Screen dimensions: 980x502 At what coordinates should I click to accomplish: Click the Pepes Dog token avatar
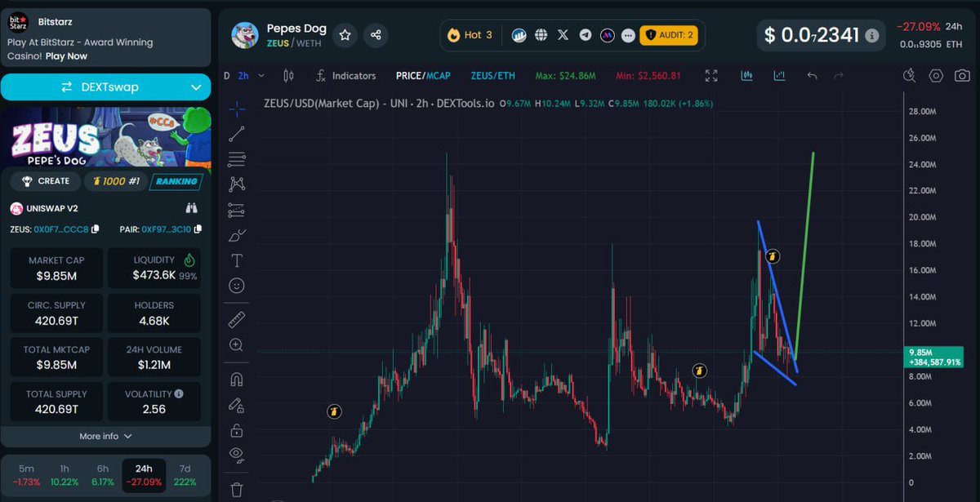click(x=245, y=35)
